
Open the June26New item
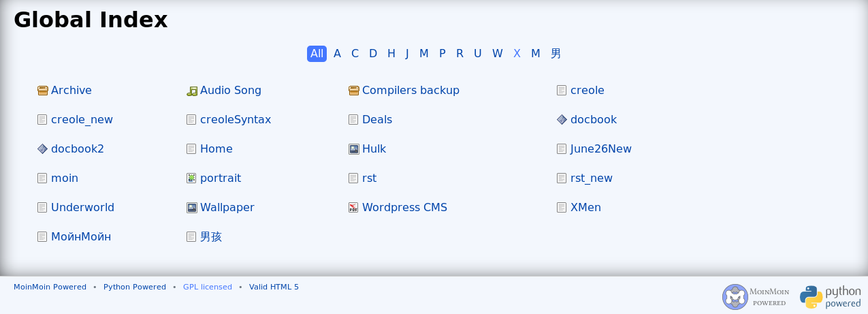pos(600,149)
